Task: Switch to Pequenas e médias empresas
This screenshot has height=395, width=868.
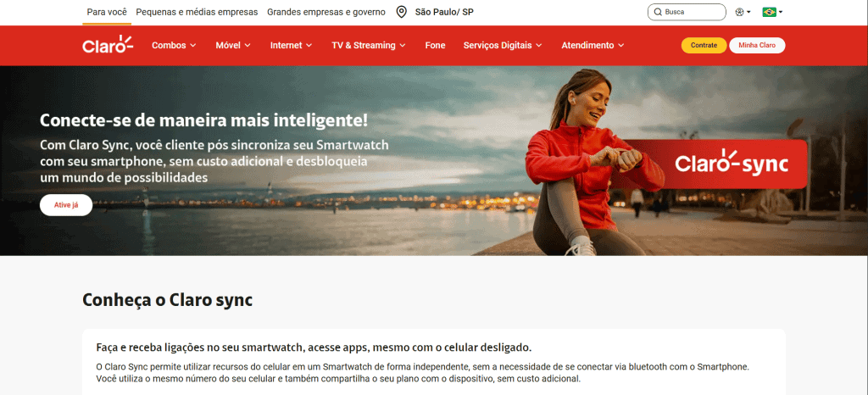Action: coord(197,12)
